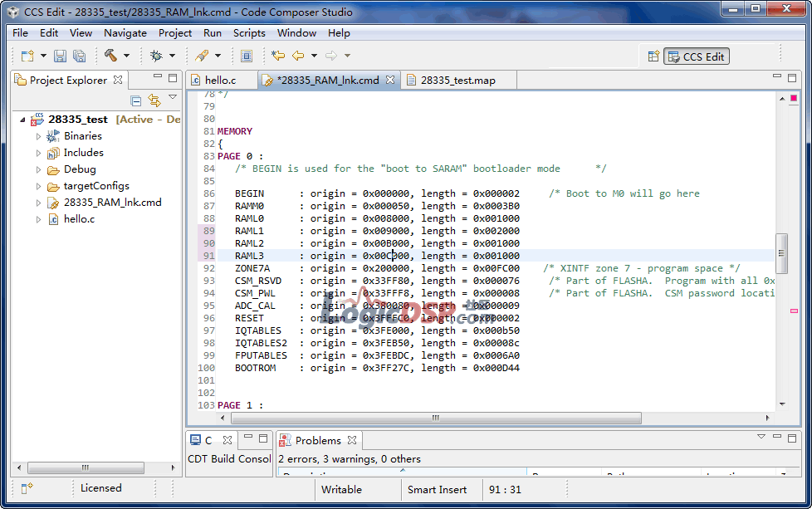Viewport: 812px width, 509px height.
Task: Open the Build hammer dropdown arrow
Action: [126, 56]
